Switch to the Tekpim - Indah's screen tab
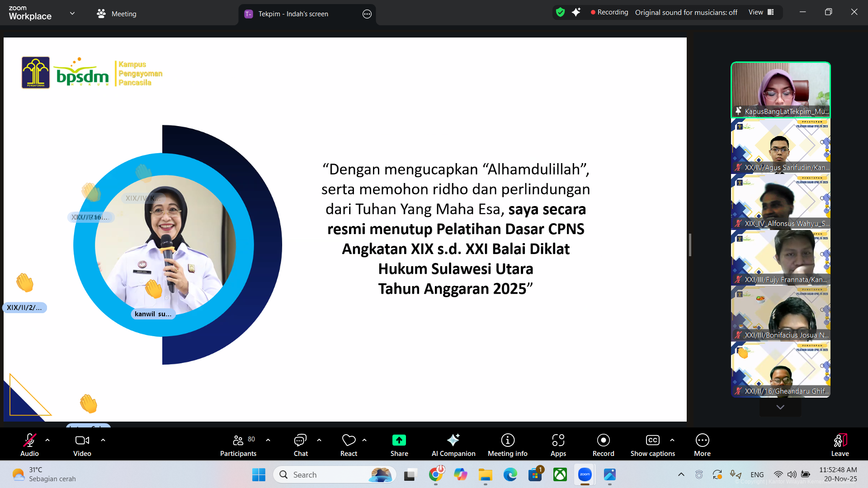The height and width of the screenshot is (488, 868). pyautogui.click(x=293, y=14)
